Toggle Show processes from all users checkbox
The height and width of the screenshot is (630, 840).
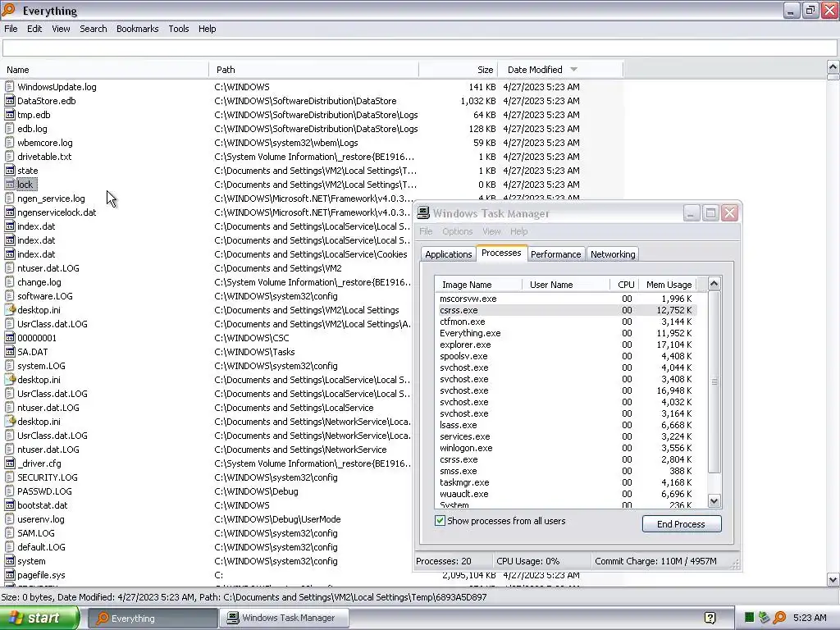tap(440, 521)
